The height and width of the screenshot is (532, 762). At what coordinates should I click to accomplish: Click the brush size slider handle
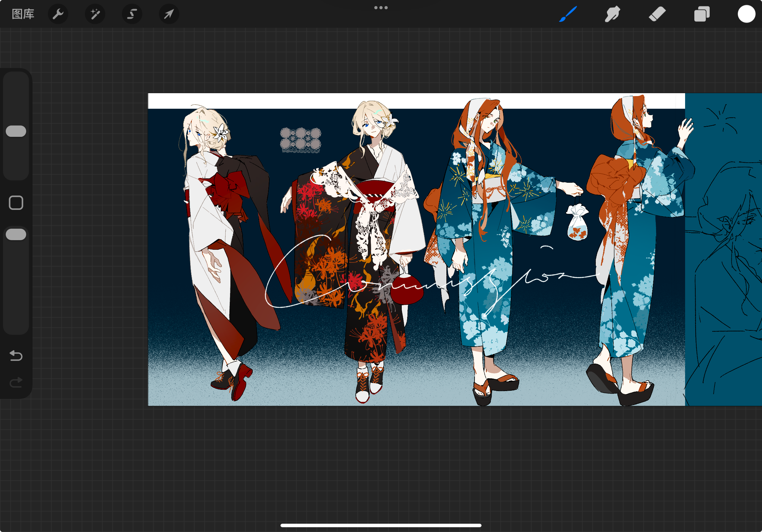(16, 131)
